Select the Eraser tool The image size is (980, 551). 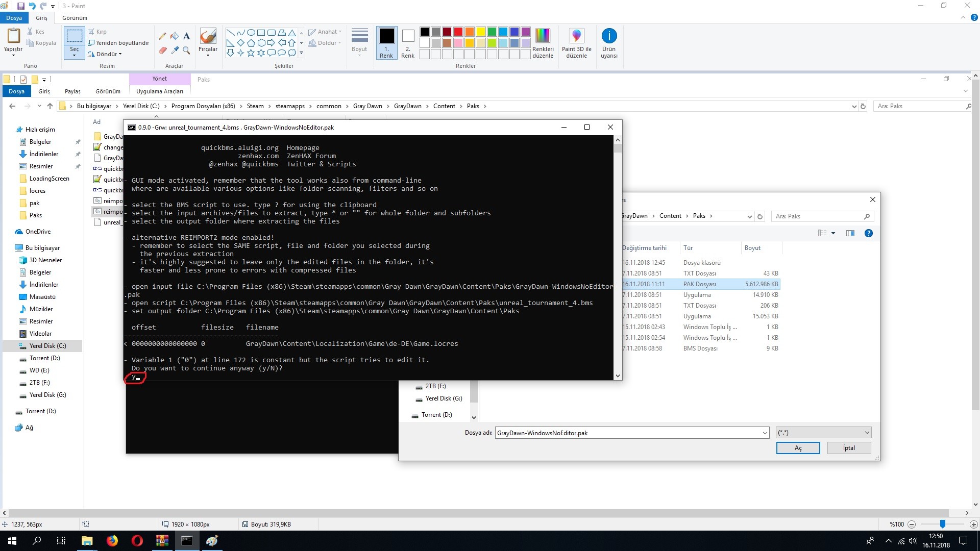(x=162, y=51)
